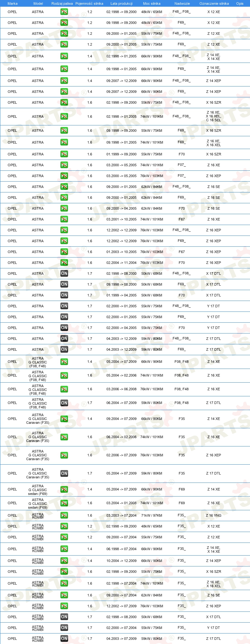Click the Moc silnika column header
This screenshot has width=250, height=644.
[x=152, y=4]
